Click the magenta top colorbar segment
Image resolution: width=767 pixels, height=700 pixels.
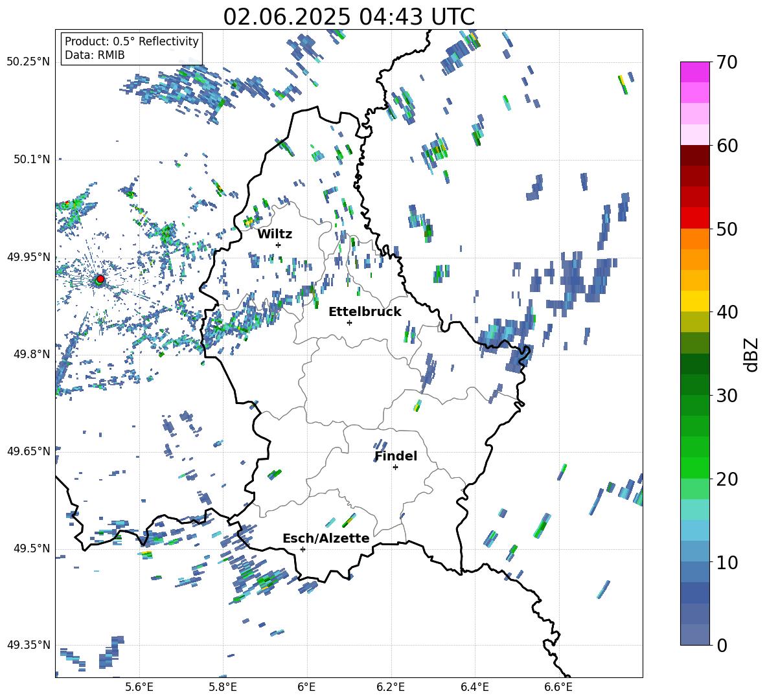tap(694, 72)
